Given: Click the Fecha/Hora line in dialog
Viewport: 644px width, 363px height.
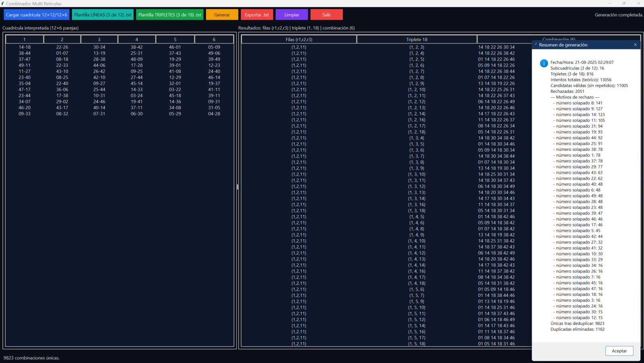Looking at the screenshot, I should tap(582, 62).
